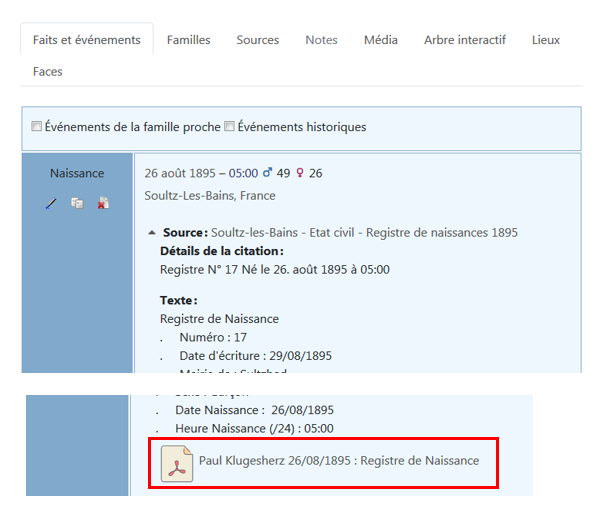Select the Notes tab
Screen dimensions: 608x521
click(321, 40)
